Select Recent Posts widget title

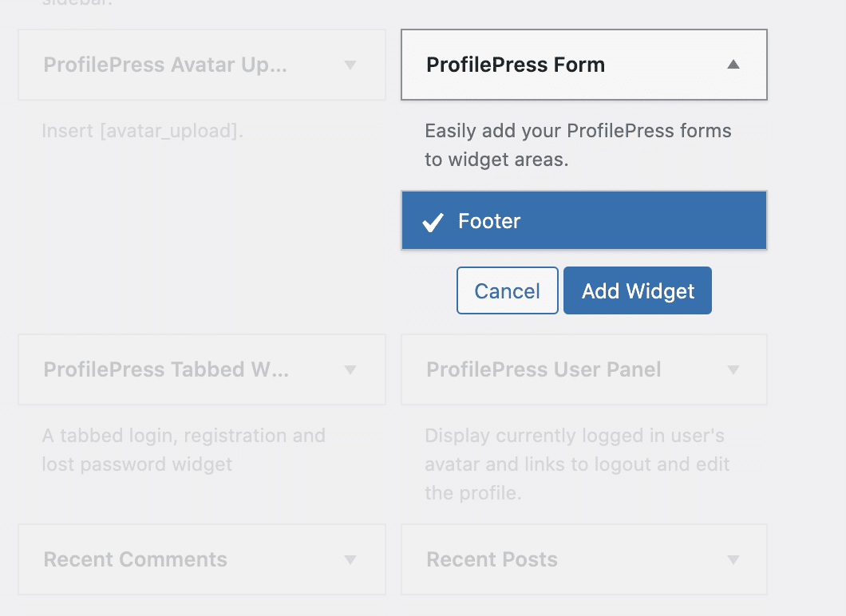coord(492,559)
